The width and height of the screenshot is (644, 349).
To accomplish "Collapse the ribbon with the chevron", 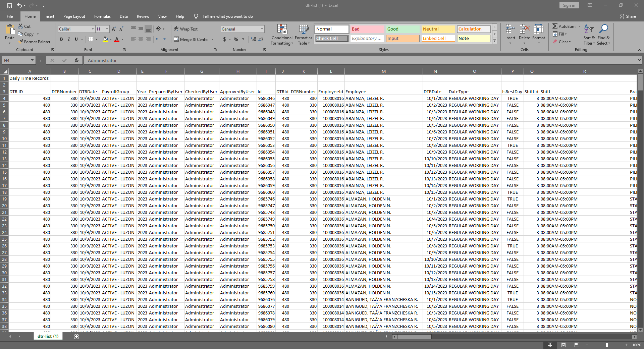I will pyautogui.click(x=639, y=50).
